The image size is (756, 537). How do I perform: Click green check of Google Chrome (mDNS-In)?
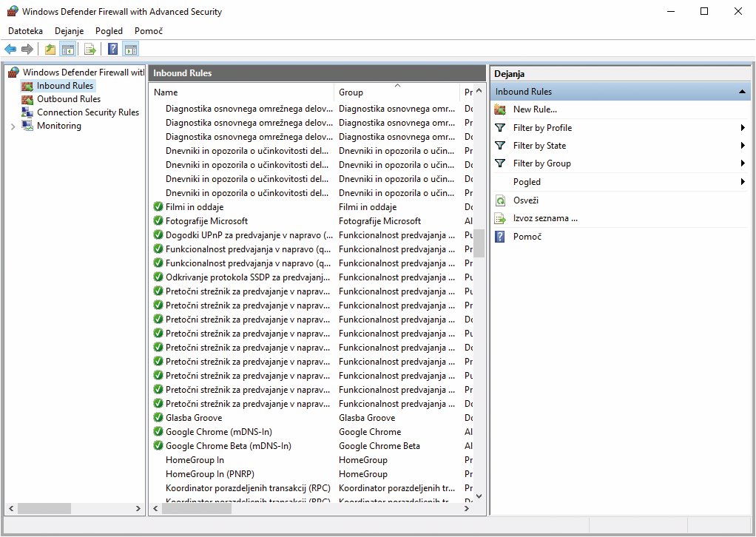[x=158, y=431]
